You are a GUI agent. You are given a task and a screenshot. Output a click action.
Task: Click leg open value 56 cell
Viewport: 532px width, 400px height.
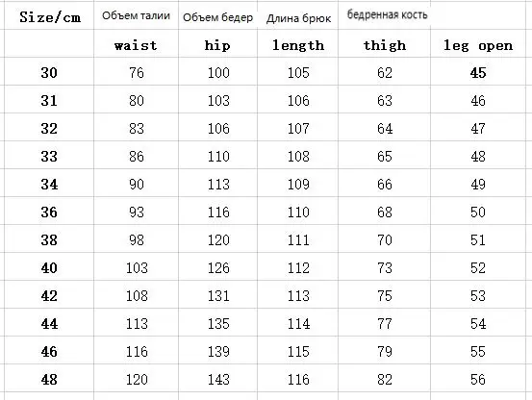coord(478,378)
